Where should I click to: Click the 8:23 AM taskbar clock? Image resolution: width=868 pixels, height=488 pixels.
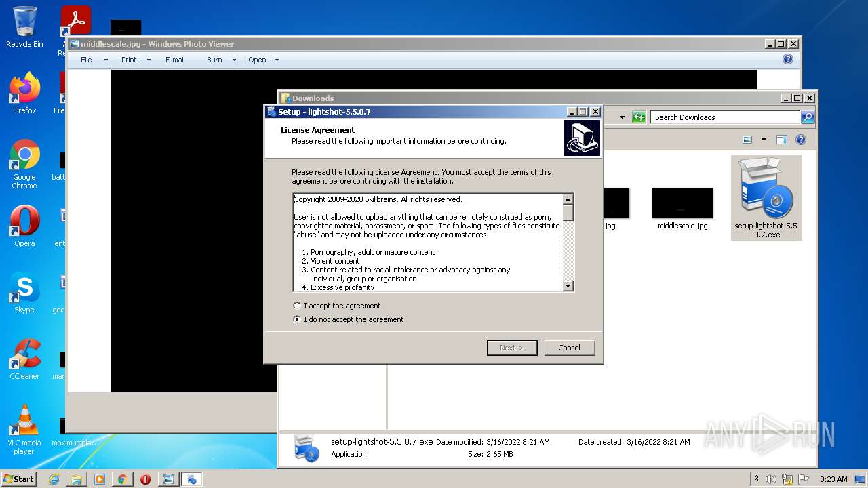click(x=833, y=479)
